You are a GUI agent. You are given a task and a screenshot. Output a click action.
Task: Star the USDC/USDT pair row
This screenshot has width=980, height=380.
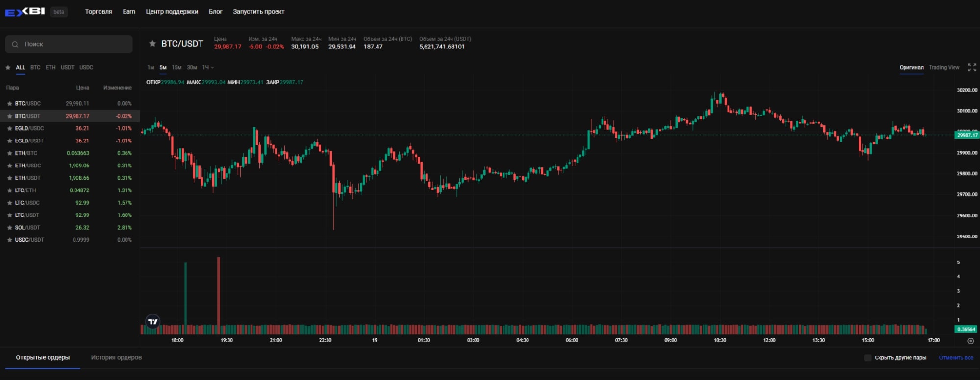[9, 240]
